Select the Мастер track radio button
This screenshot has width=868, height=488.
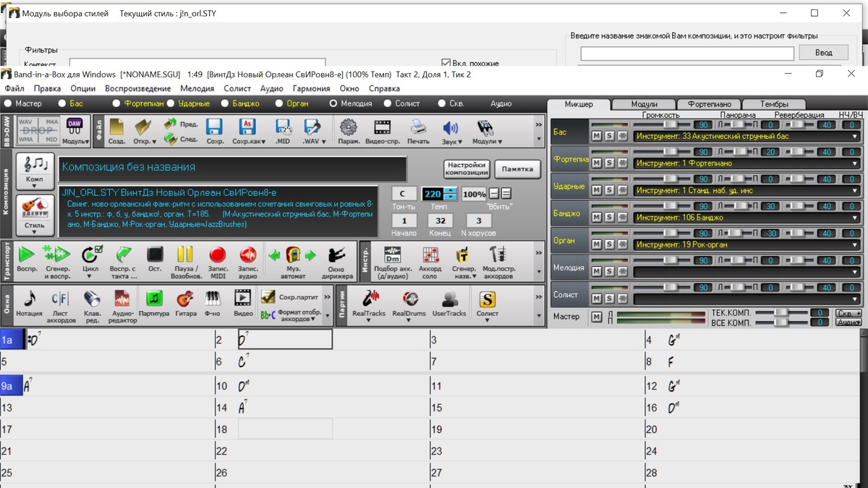[8, 103]
